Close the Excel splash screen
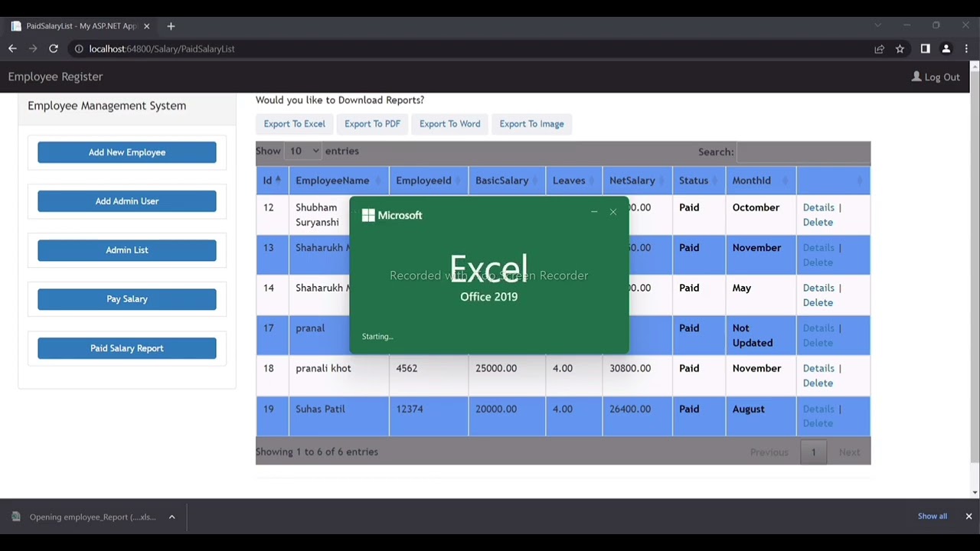980x551 pixels. pyautogui.click(x=613, y=212)
